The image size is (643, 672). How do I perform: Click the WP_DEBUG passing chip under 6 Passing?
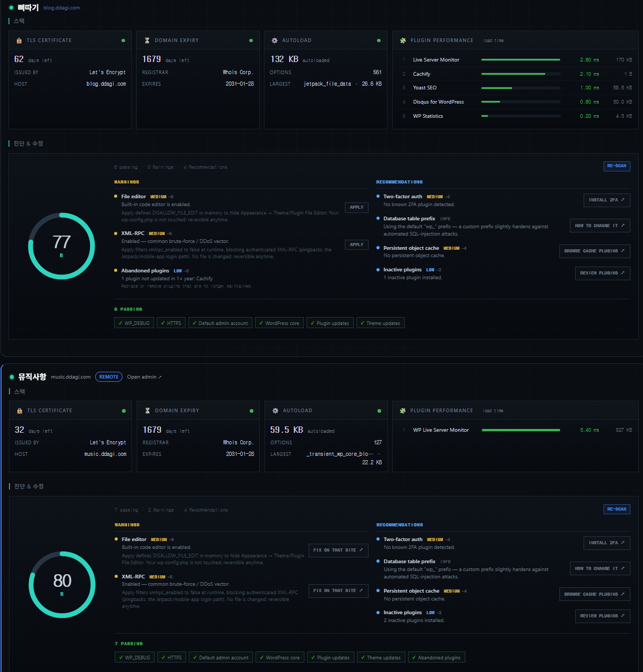[x=134, y=323]
